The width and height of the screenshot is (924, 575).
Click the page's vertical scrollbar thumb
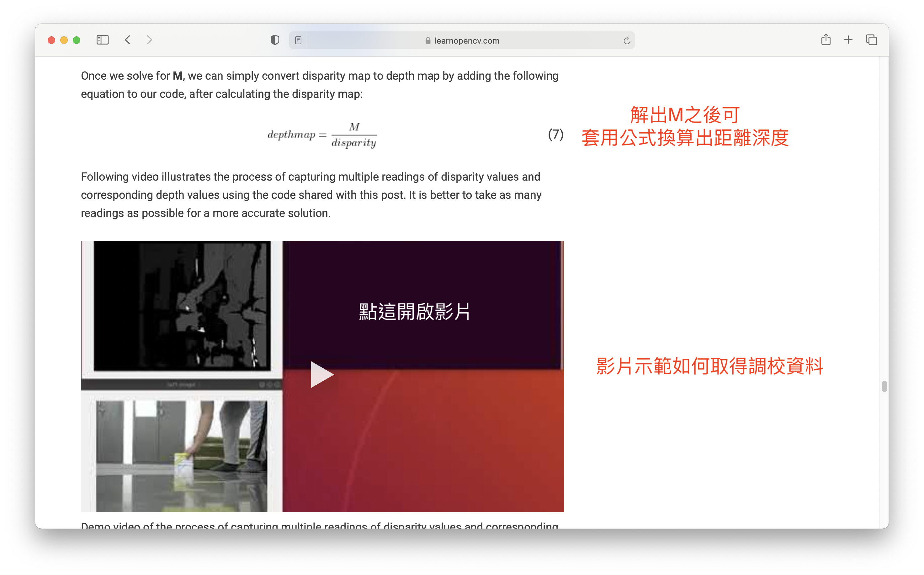coord(884,386)
